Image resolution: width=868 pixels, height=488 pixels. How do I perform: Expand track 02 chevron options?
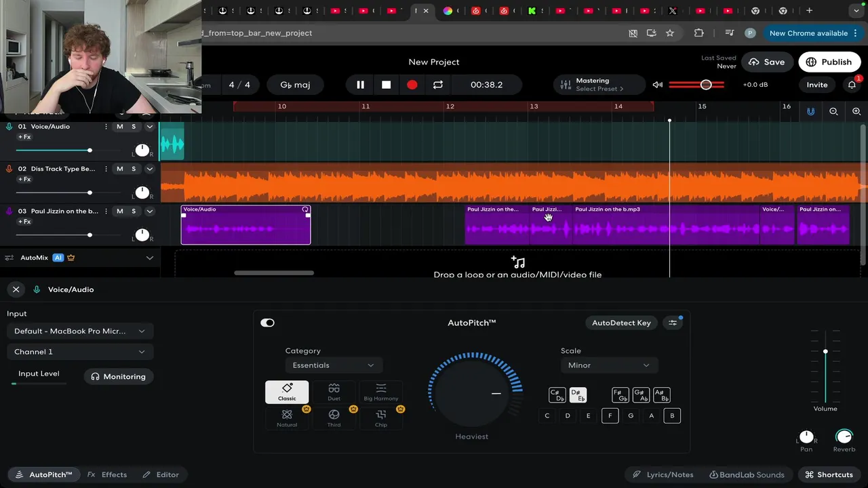[150, 169]
